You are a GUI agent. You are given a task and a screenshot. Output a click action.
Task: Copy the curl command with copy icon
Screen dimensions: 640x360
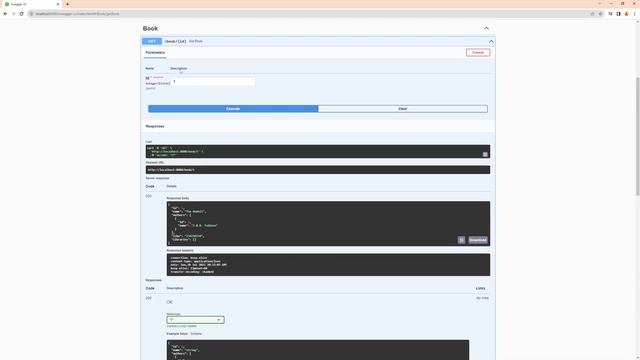(485, 154)
